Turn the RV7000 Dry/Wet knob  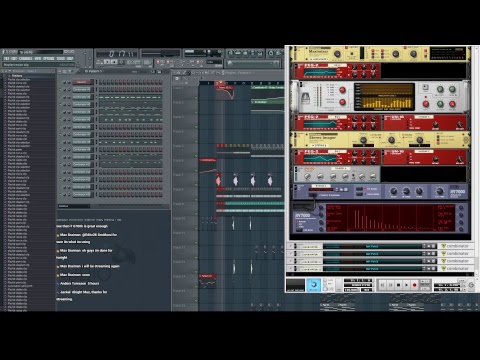coord(440,191)
